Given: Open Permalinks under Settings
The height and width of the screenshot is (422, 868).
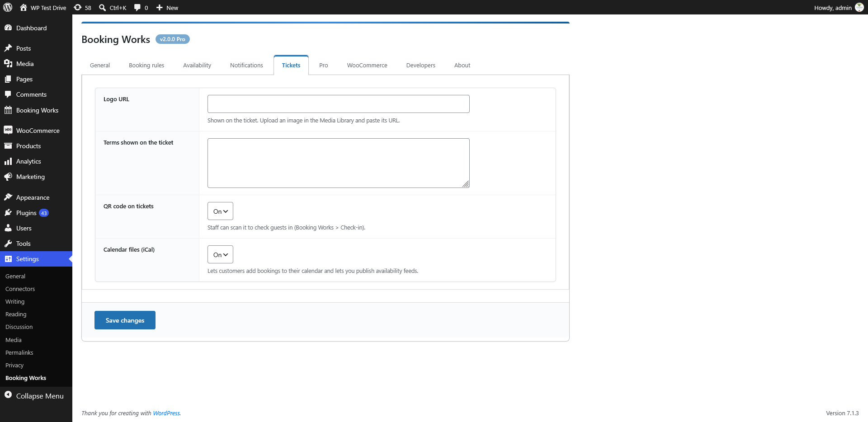Looking at the screenshot, I should coord(19,352).
